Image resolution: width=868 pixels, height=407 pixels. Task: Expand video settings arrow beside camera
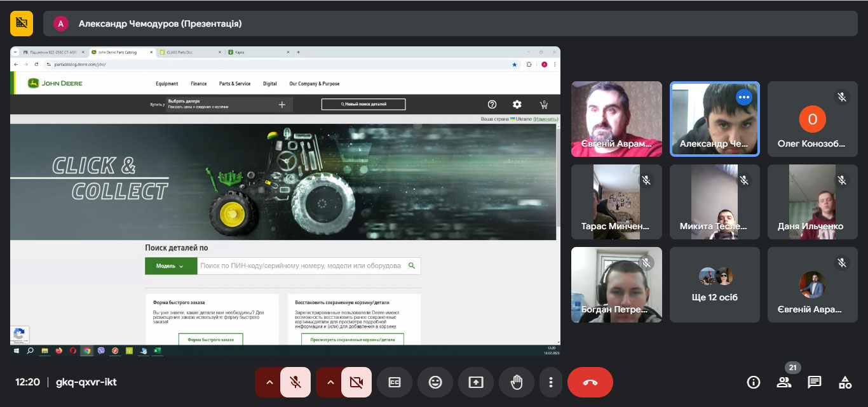tap(330, 382)
